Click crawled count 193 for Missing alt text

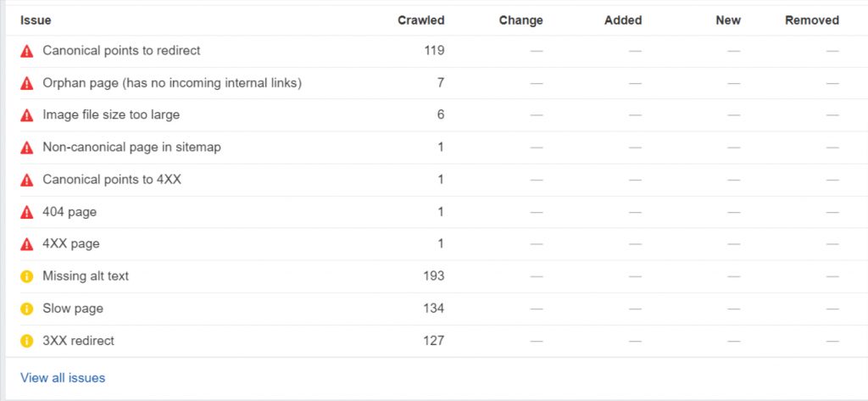click(433, 276)
